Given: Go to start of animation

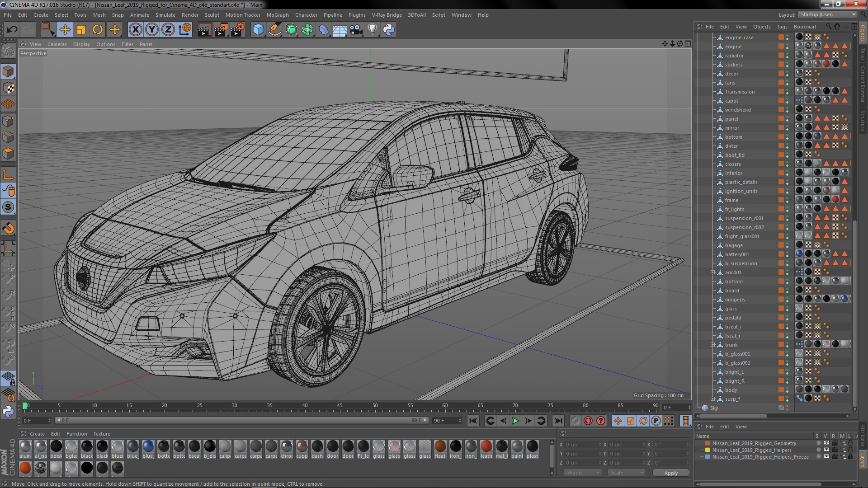Looking at the screenshot, I should coord(473,421).
